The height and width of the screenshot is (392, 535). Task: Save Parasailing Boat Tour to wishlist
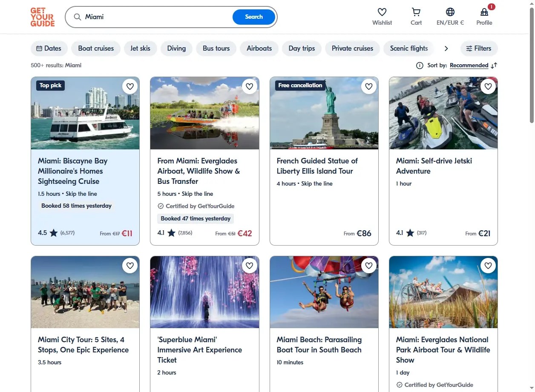[x=369, y=266]
